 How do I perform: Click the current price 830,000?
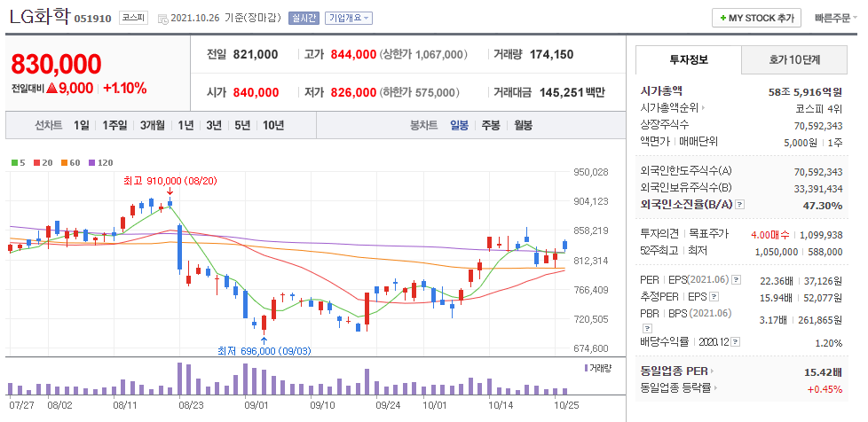57,65
